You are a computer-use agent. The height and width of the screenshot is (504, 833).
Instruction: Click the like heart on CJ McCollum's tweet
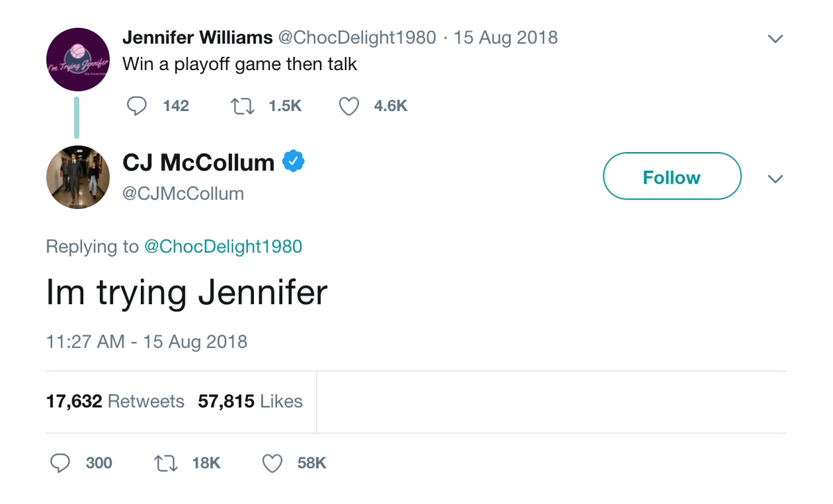click(271, 462)
